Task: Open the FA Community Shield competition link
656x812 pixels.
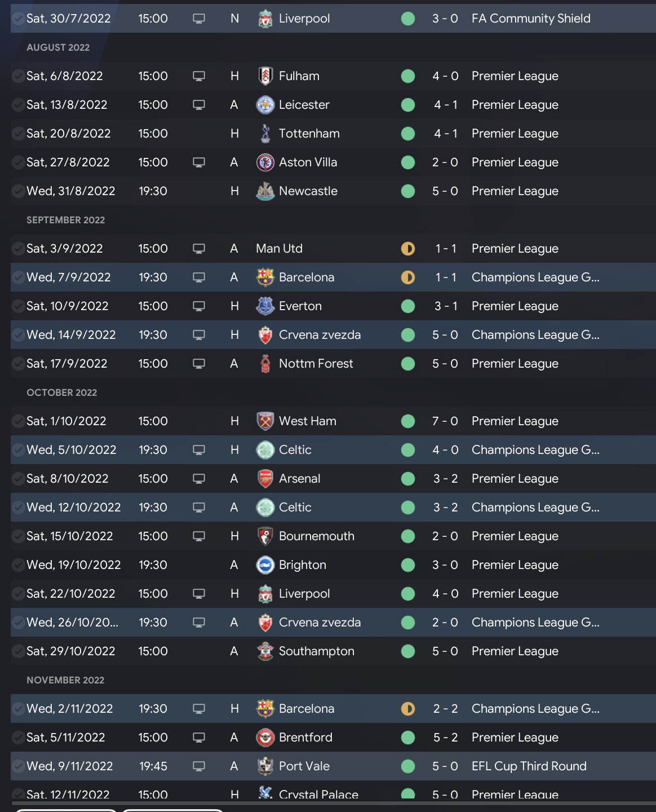Action: 531,19
